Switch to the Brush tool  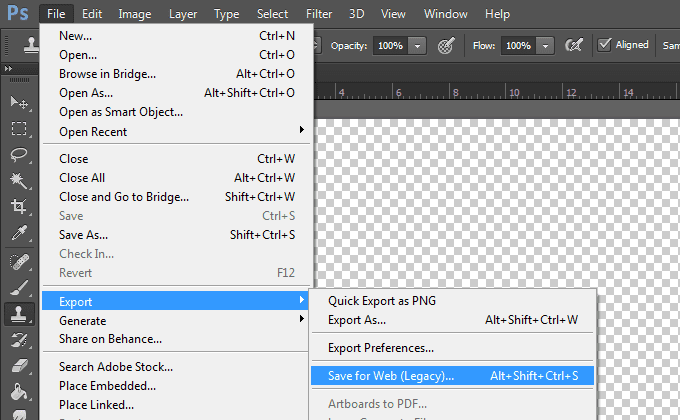coord(19,287)
